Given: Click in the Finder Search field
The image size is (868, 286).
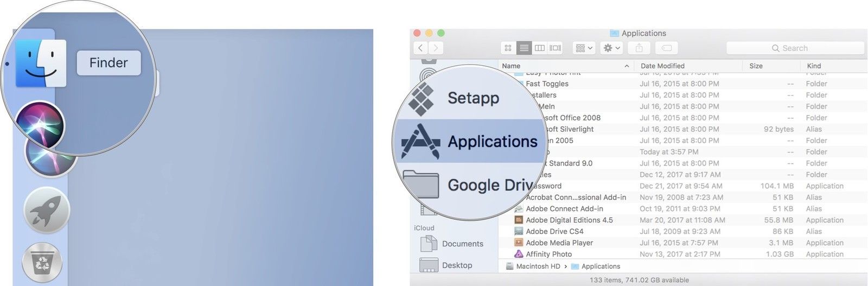Looking at the screenshot, I should point(795,48).
